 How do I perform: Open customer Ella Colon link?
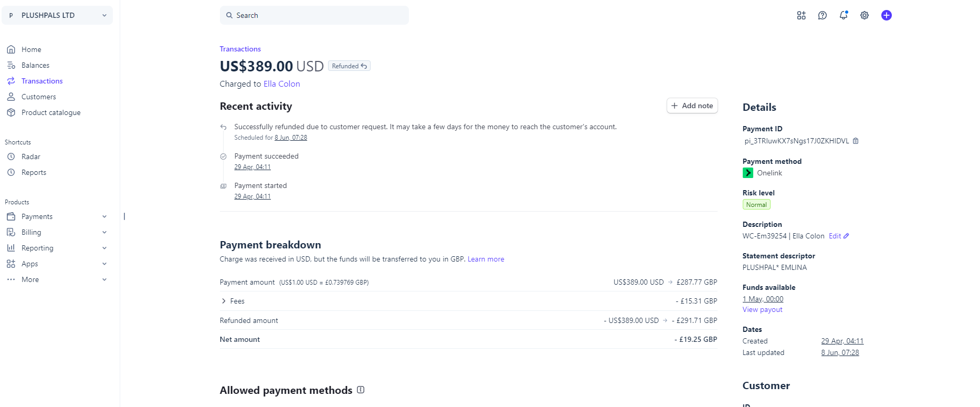click(282, 84)
